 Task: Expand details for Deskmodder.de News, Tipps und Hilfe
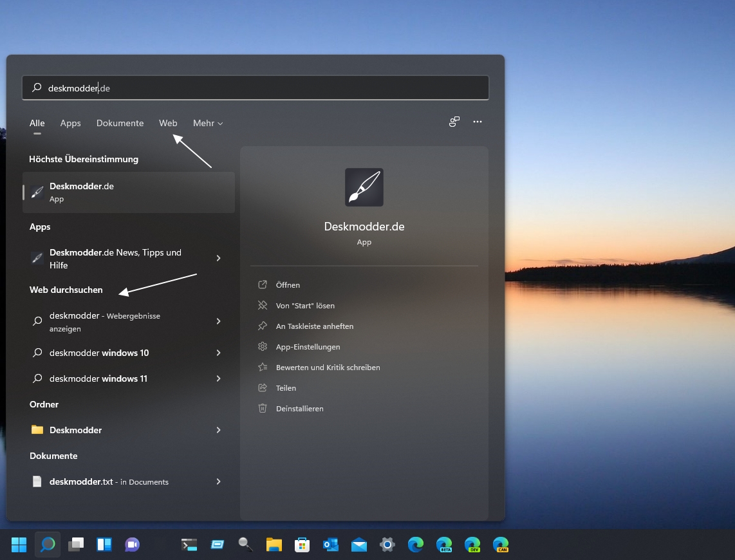[218, 258]
